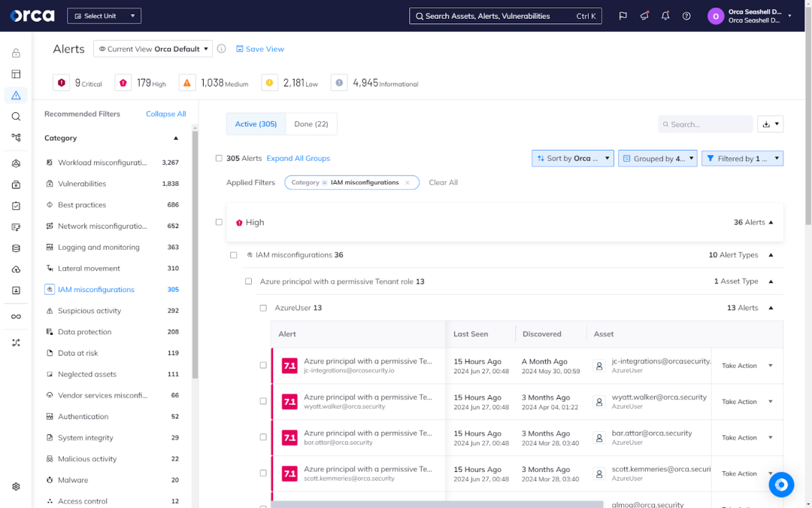Click the Medium severity warning icon
Screen dimensions: 812x508
click(187, 83)
